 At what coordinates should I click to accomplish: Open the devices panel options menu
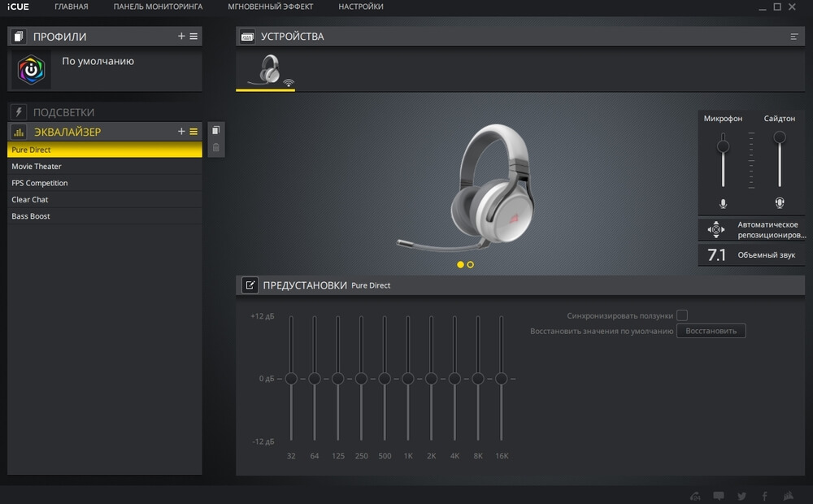[x=793, y=37]
